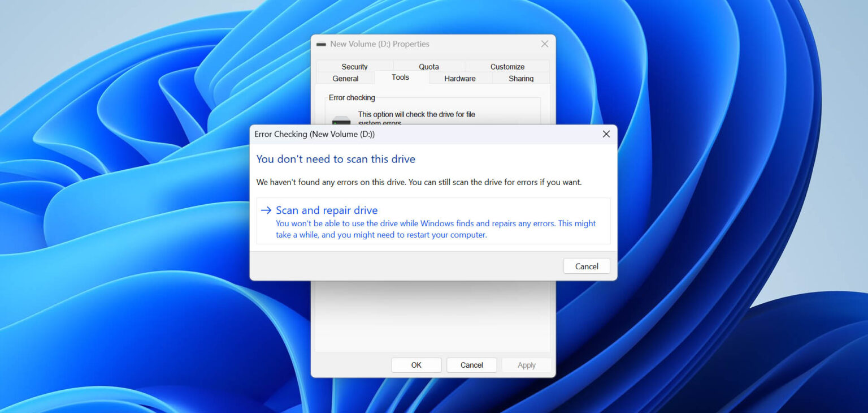The image size is (868, 413).
Task: Click the desktop wallpaper background
Action: 113,339
